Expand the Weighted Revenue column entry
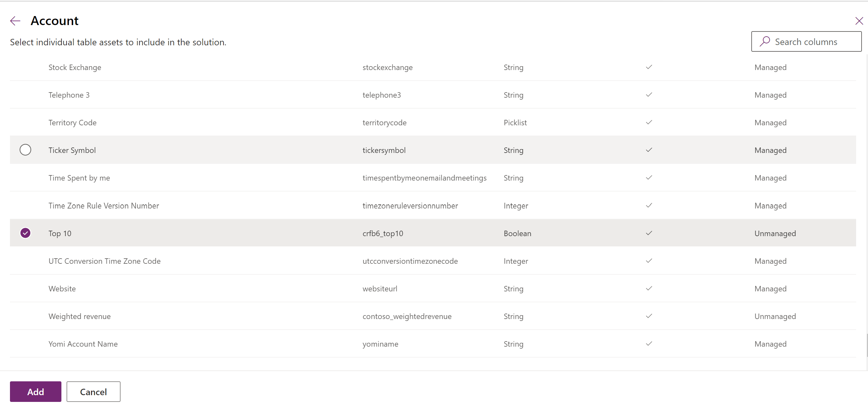The width and height of the screenshot is (868, 408). [79, 316]
